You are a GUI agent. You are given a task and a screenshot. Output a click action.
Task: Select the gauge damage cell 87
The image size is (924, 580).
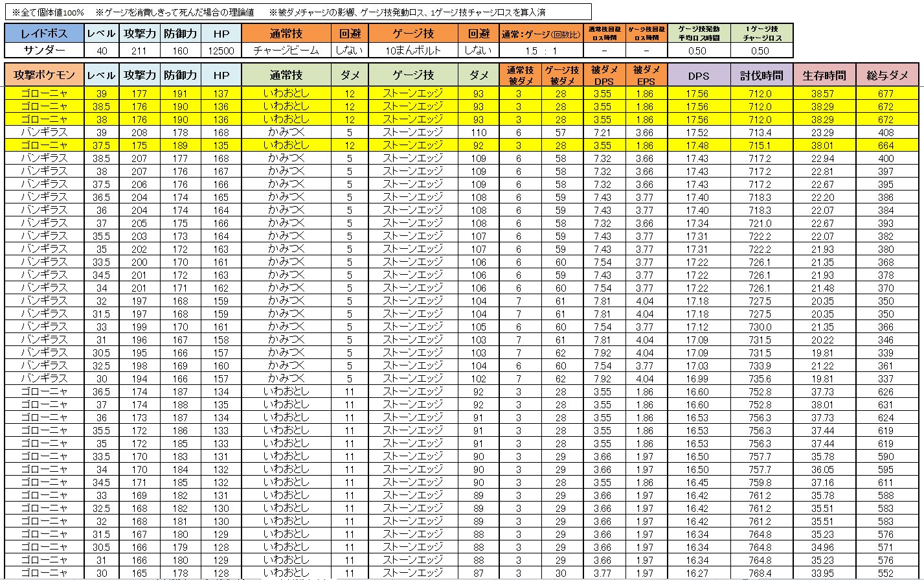[479, 573]
